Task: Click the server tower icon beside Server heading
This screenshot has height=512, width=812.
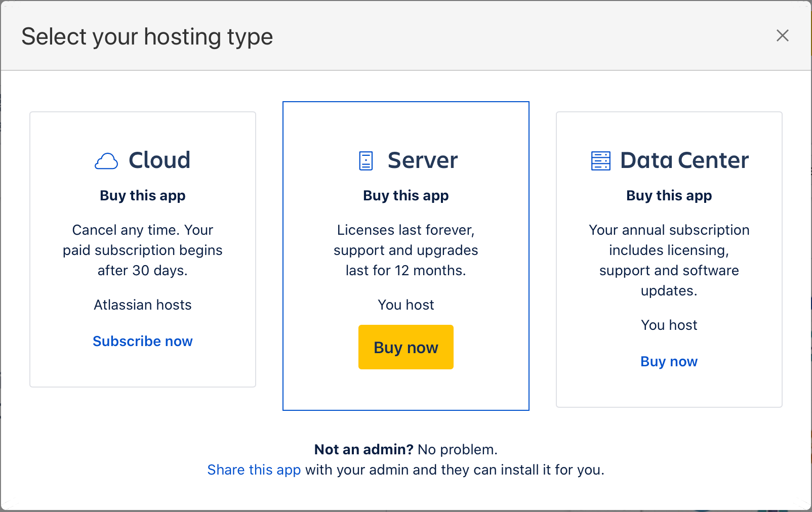Action: (x=366, y=160)
